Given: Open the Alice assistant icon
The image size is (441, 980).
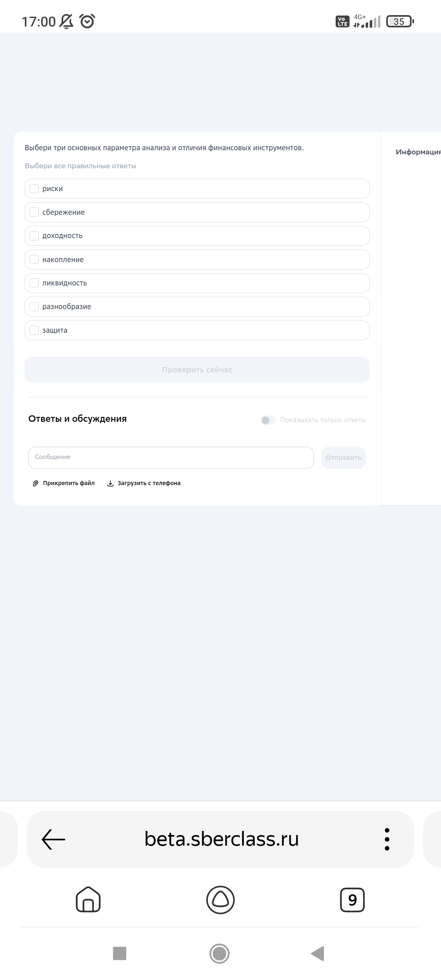Looking at the screenshot, I should 220,900.
